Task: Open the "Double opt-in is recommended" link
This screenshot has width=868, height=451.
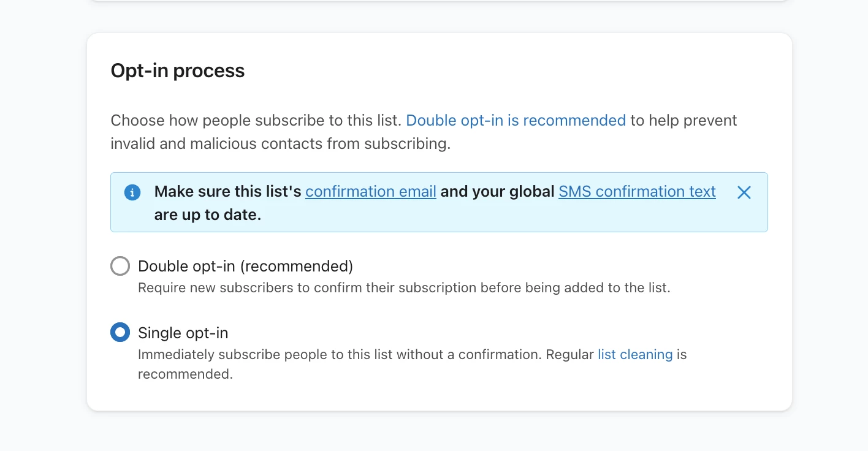Action: point(516,120)
